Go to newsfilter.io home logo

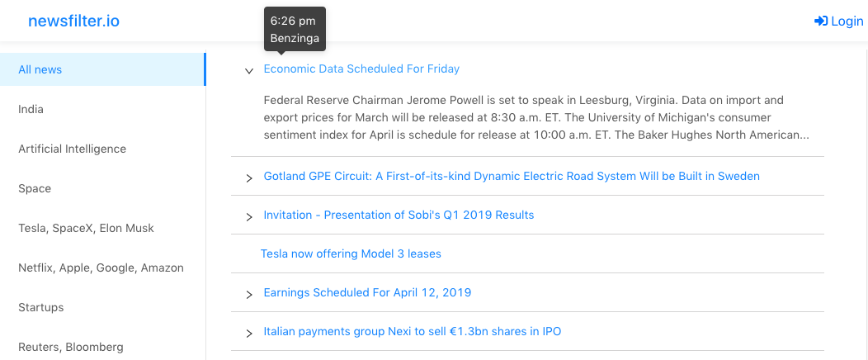pyautogui.click(x=73, y=21)
